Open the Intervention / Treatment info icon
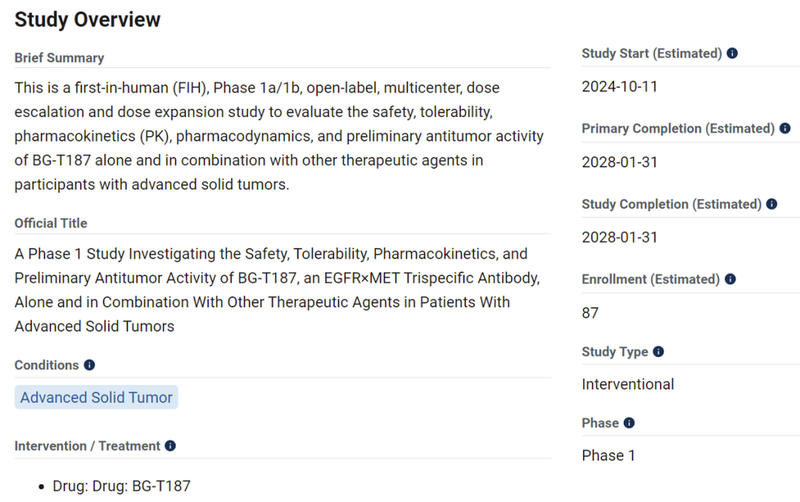This screenshot has width=800, height=502. 170,446
